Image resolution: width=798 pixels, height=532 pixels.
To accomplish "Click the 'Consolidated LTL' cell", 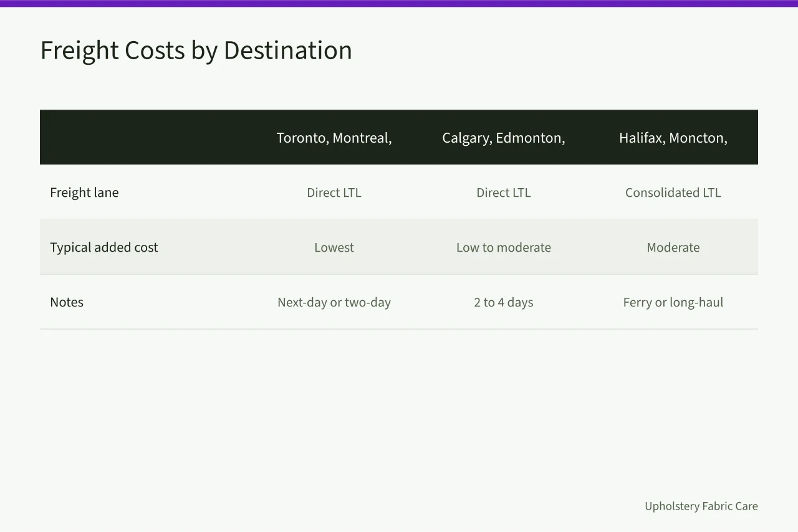I will coord(673,192).
